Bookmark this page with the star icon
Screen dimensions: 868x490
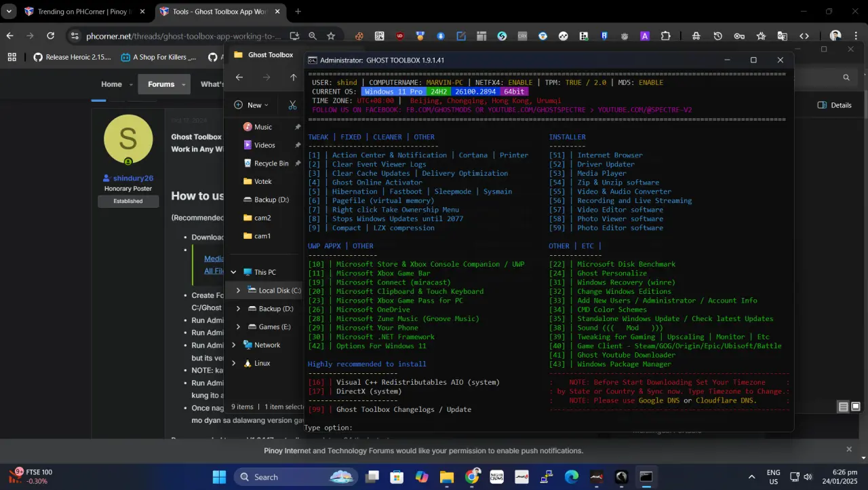click(x=331, y=36)
